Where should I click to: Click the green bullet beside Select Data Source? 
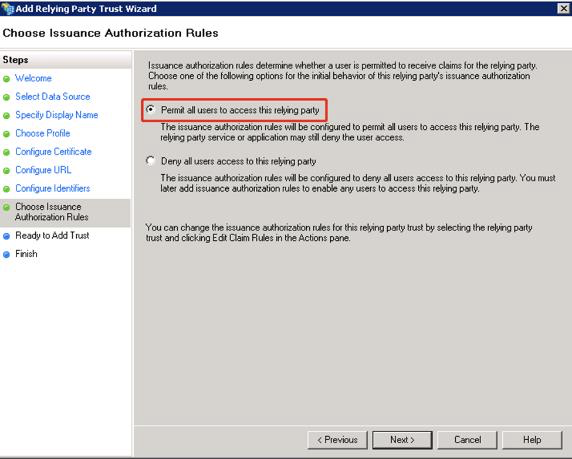coord(6,97)
